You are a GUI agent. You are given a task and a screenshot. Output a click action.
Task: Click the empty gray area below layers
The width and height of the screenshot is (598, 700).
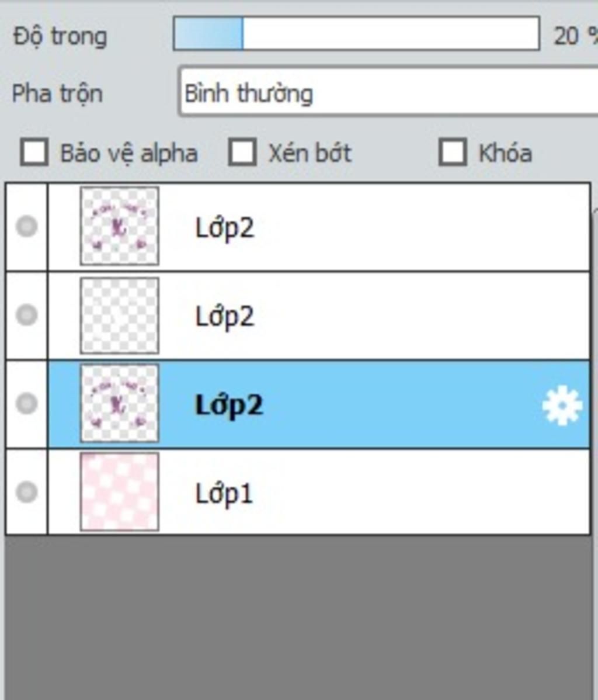coord(299,616)
